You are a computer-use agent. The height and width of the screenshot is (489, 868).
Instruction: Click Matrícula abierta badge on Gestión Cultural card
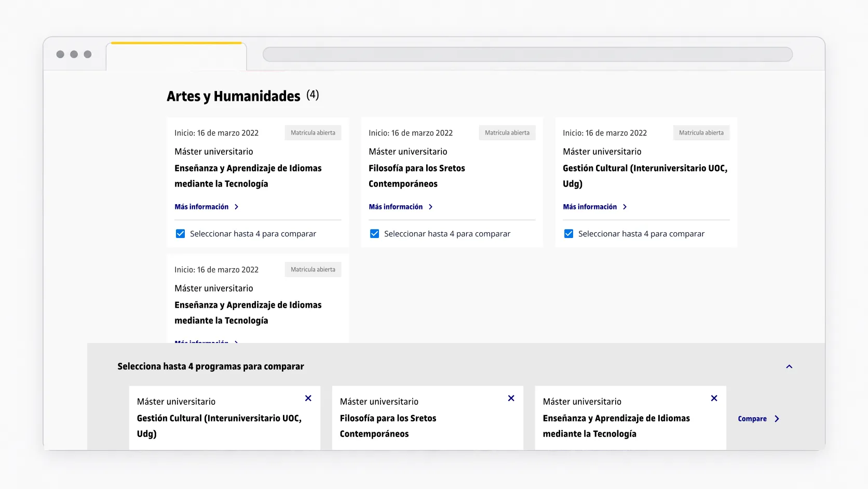701,133
